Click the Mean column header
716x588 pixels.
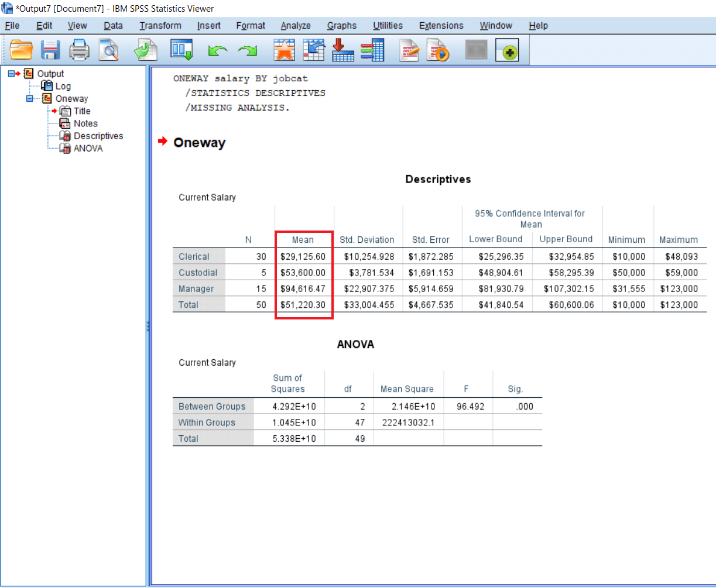(303, 240)
